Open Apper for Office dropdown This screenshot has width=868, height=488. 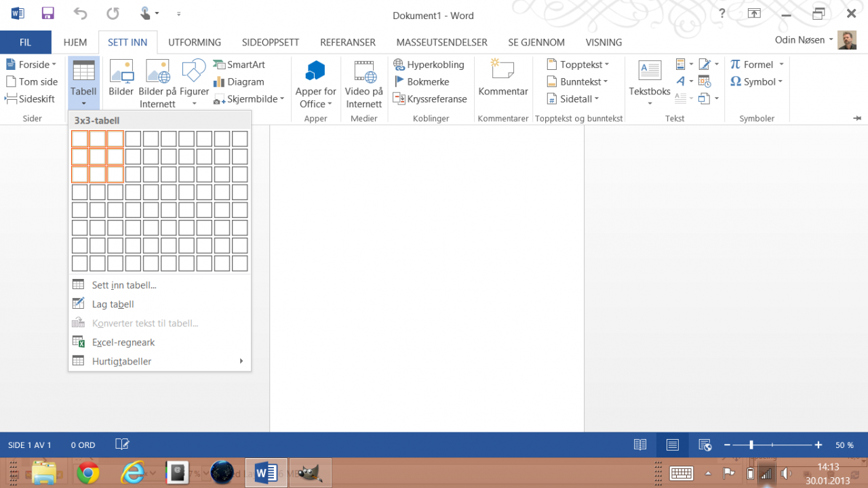(x=315, y=83)
